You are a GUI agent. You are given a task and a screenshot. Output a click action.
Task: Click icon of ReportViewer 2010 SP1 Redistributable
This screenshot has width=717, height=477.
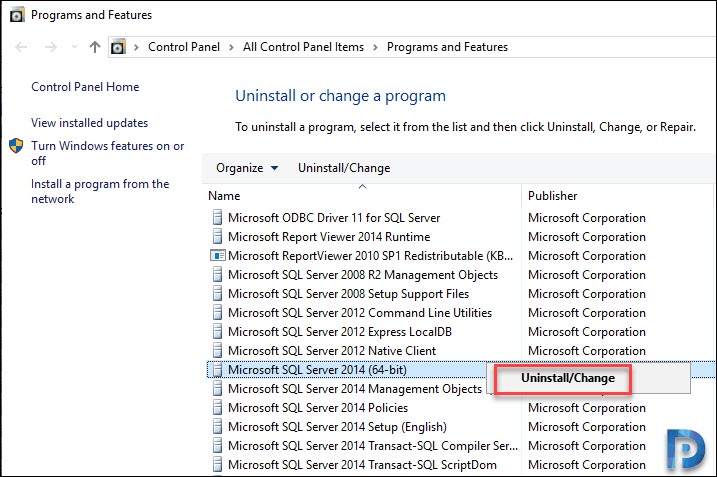(218, 255)
